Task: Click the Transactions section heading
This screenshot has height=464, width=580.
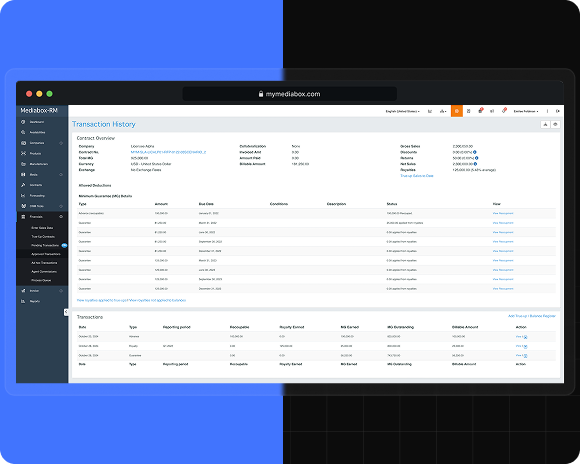Action: 90,317
